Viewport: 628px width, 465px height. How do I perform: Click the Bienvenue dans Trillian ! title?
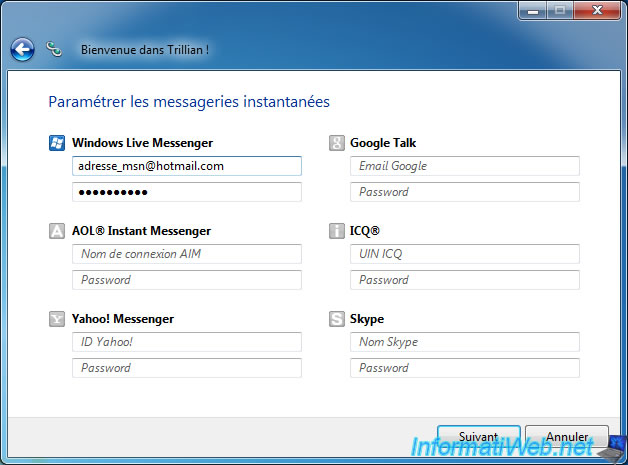(145, 50)
